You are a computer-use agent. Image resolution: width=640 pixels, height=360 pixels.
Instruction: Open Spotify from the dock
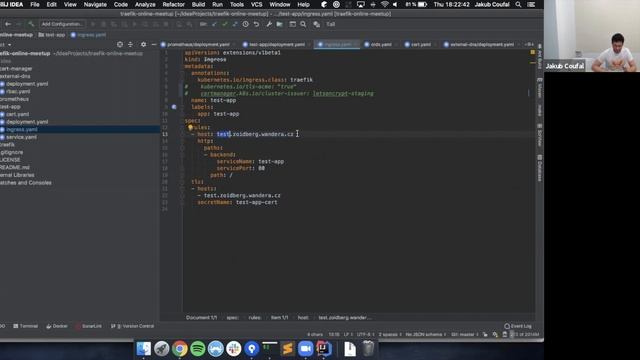point(198,349)
